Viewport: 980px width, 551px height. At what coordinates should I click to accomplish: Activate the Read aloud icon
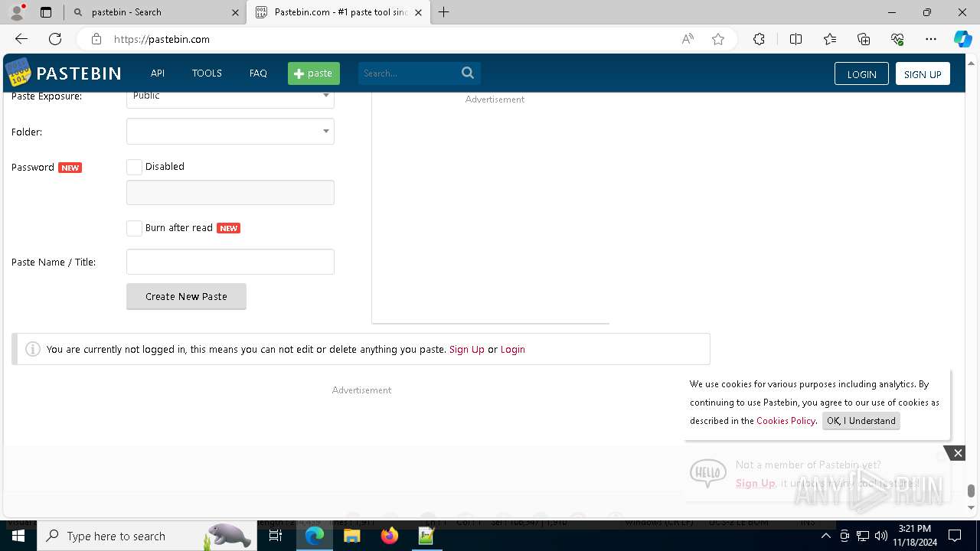(688, 39)
